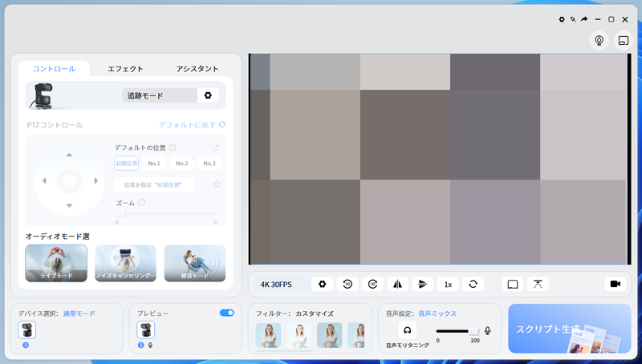Screen dimensions: 642x364
Task: Open the 4K 30FPS resolution dropdown
Action: pyautogui.click(x=282, y=284)
